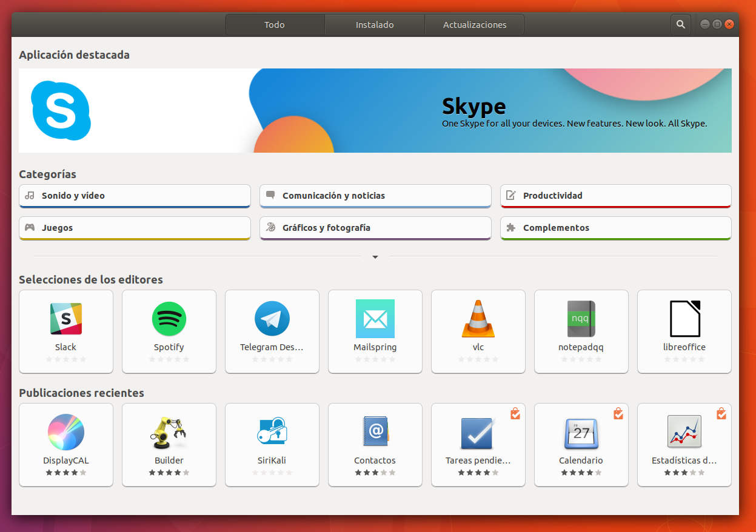Viewport: 756px width, 532px height.
Task: Select the Telegram Desktop icon
Action: point(272,319)
